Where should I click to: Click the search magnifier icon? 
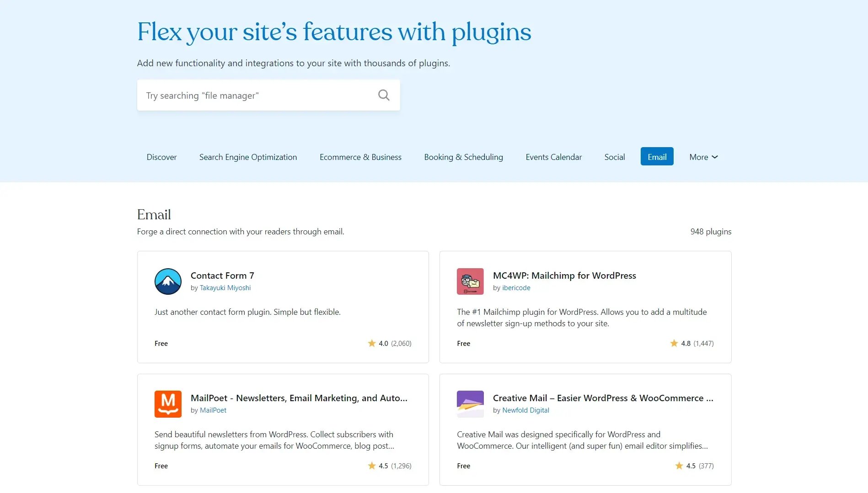pos(384,95)
